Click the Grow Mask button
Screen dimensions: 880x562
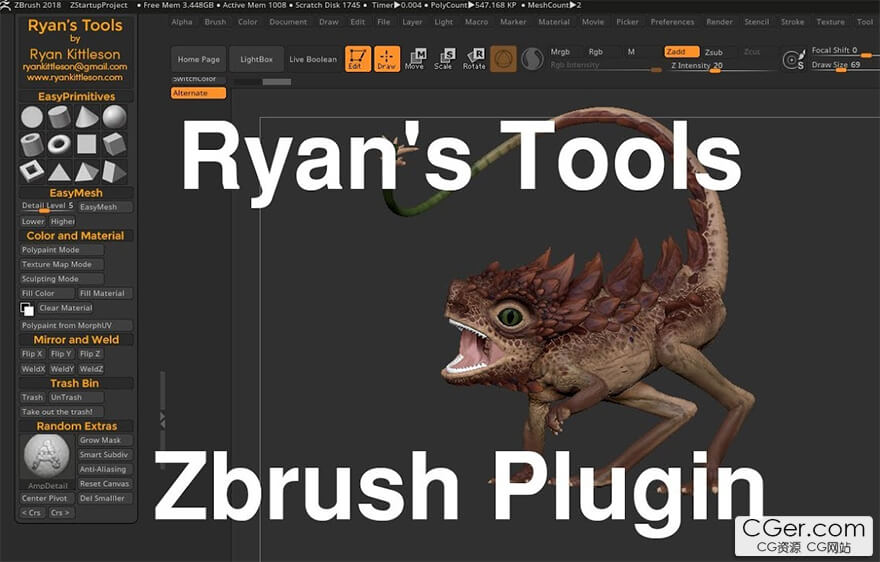(105, 440)
